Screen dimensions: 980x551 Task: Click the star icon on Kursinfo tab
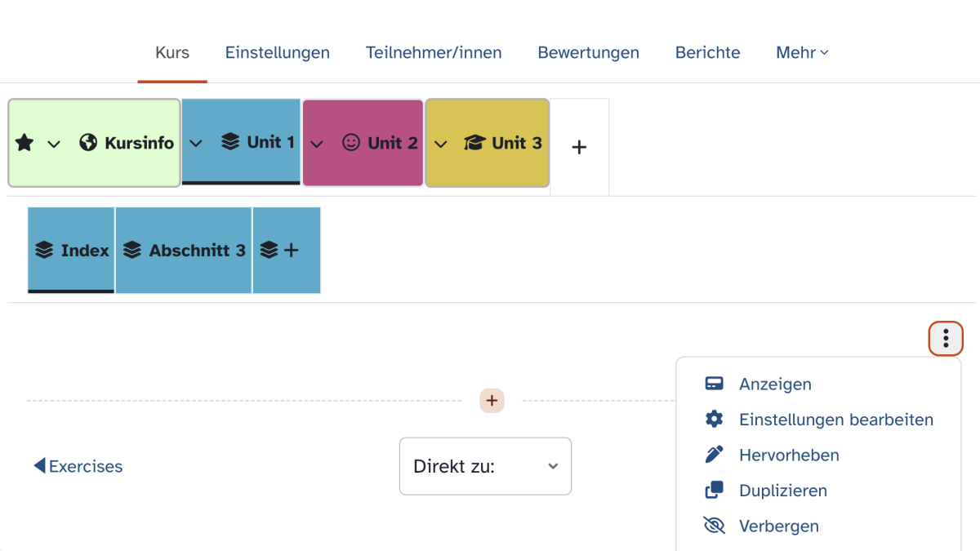pos(24,144)
